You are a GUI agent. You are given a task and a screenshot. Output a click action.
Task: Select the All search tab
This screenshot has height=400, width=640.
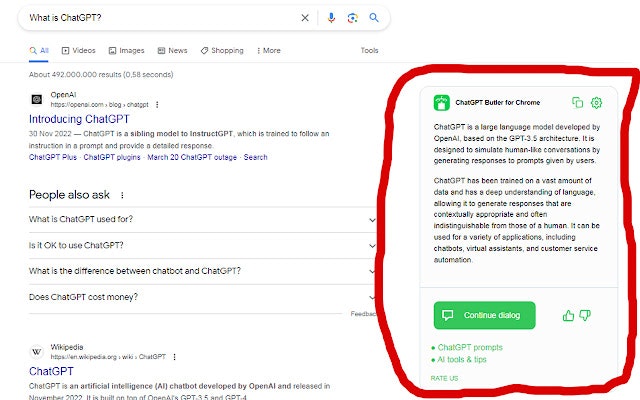39,51
